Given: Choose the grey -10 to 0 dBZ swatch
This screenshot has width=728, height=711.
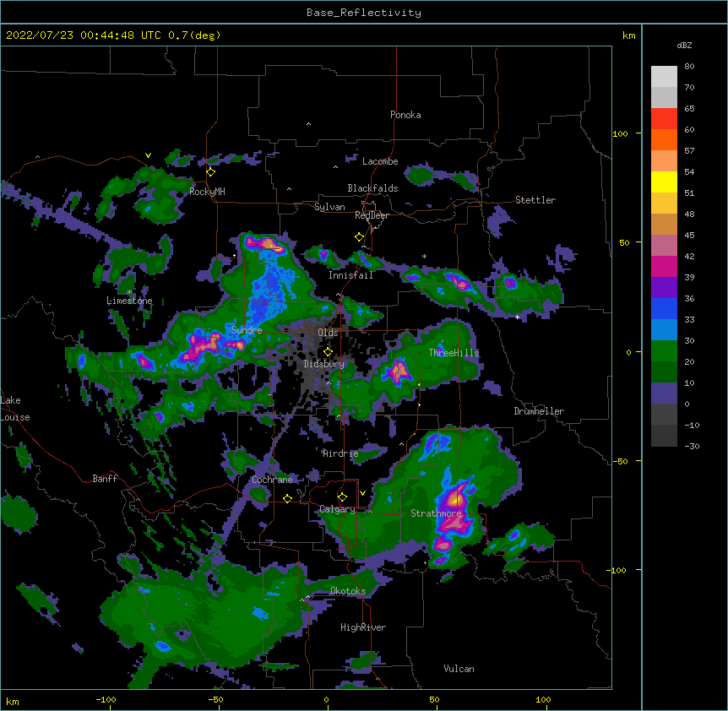Looking at the screenshot, I should (x=664, y=415).
